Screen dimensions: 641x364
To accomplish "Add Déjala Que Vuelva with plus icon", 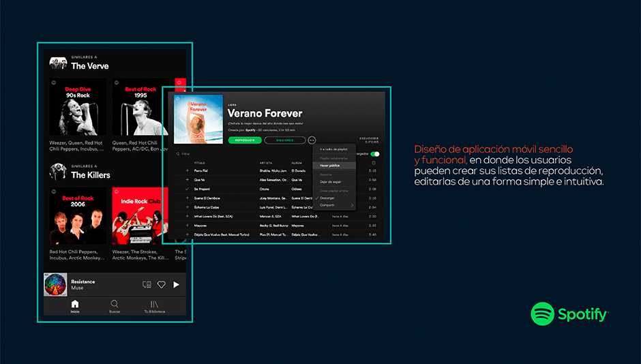I will click(188, 234).
